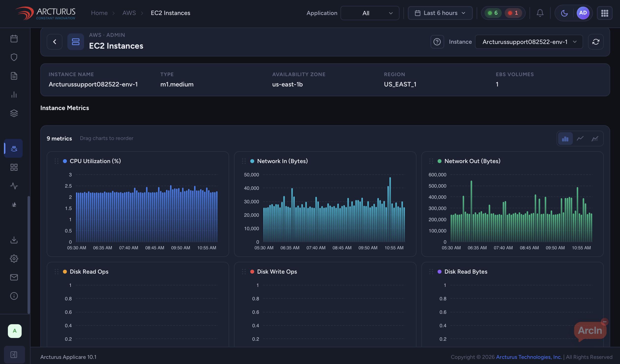Viewport: 620px width, 364px height.
Task: Click the red alert badge showing 1
Action: pyautogui.click(x=513, y=13)
